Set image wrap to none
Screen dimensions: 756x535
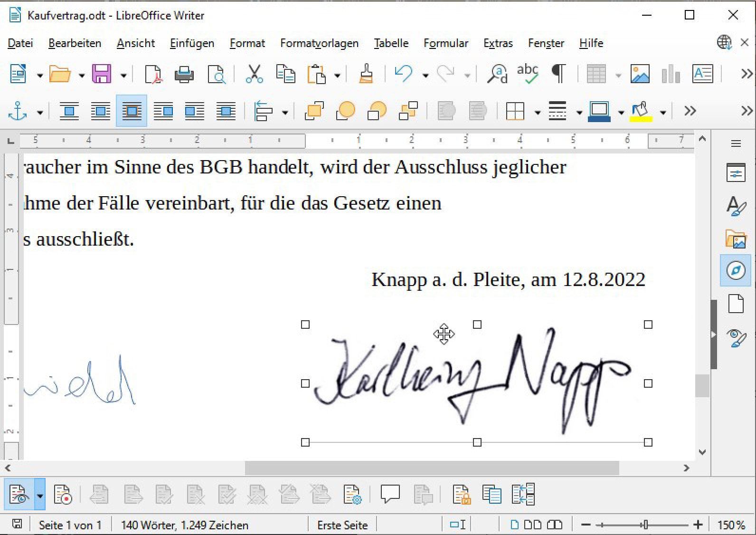69,111
